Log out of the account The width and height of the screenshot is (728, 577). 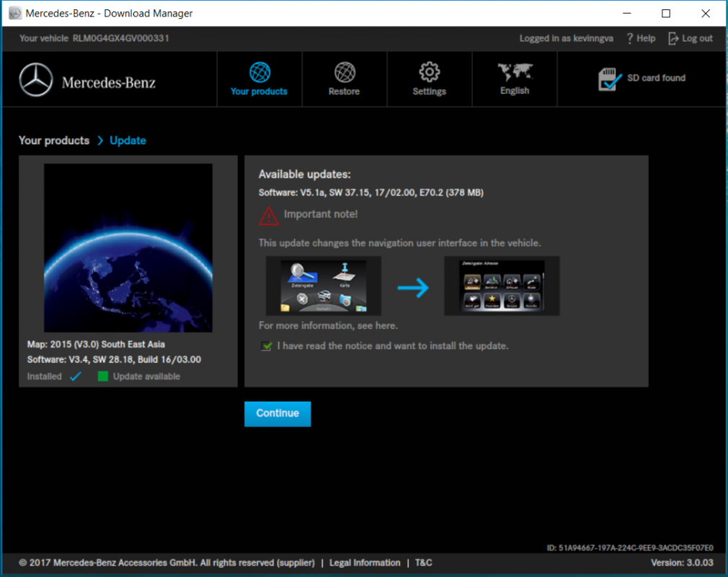pos(691,38)
